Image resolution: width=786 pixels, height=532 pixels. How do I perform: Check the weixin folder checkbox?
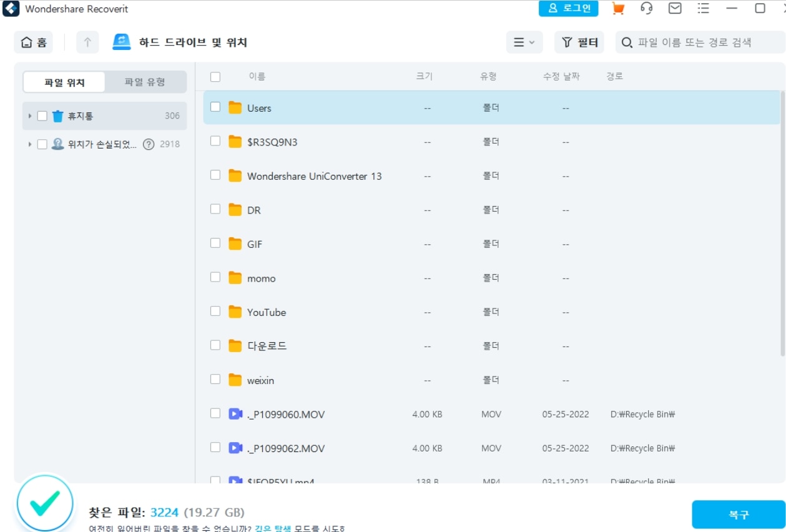(215, 379)
